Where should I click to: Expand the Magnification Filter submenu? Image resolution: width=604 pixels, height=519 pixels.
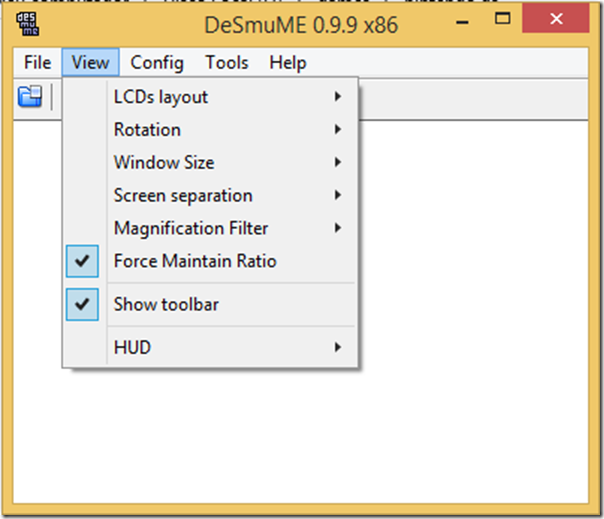(210, 228)
